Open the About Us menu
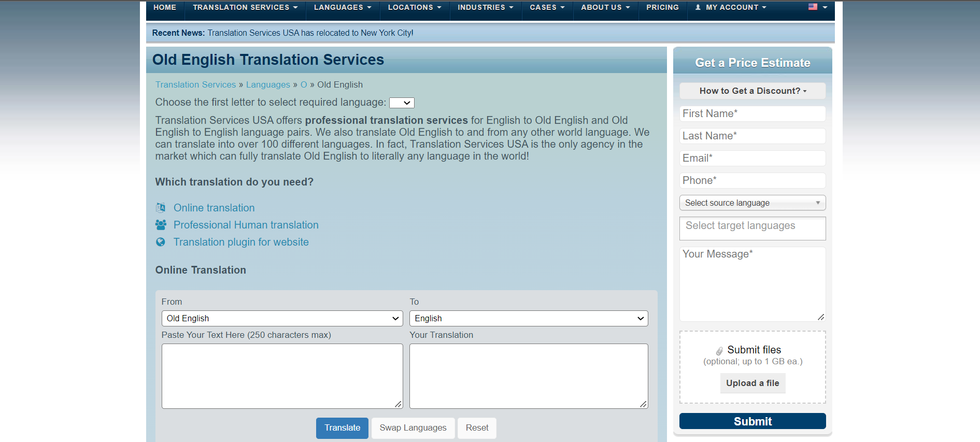The width and height of the screenshot is (980, 442). click(x=605, y=7)
